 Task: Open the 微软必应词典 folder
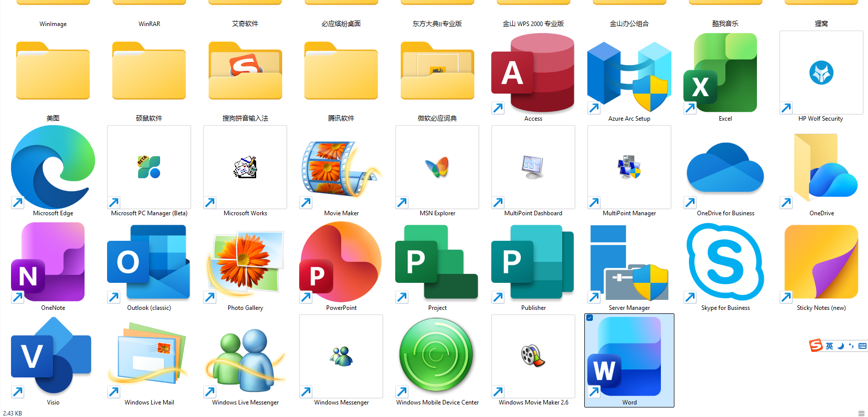coord(437,73)
